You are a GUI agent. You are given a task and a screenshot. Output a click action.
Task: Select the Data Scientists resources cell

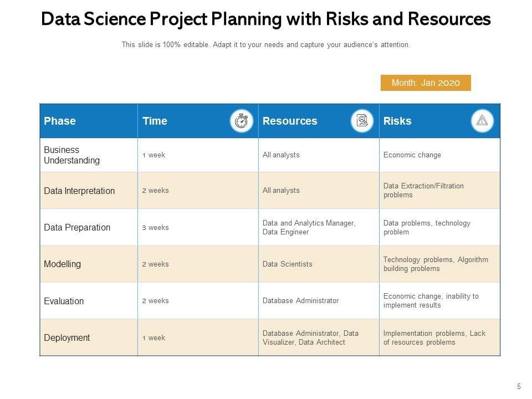click(x=288, y=264)
